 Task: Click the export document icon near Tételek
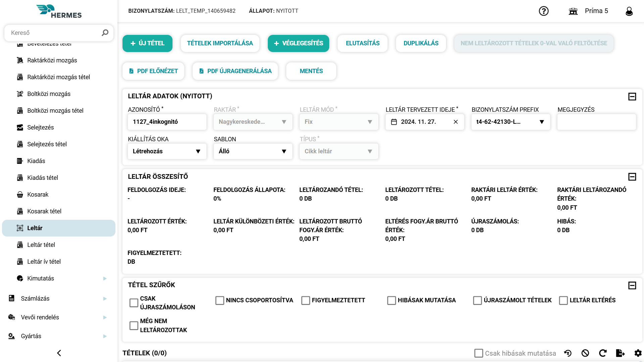[619, 353]
